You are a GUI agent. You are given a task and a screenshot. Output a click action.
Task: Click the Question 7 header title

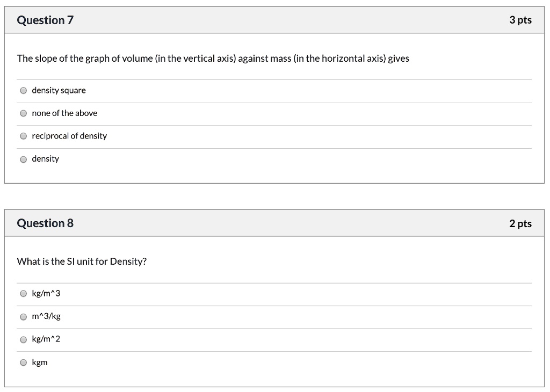pos(45,20)
